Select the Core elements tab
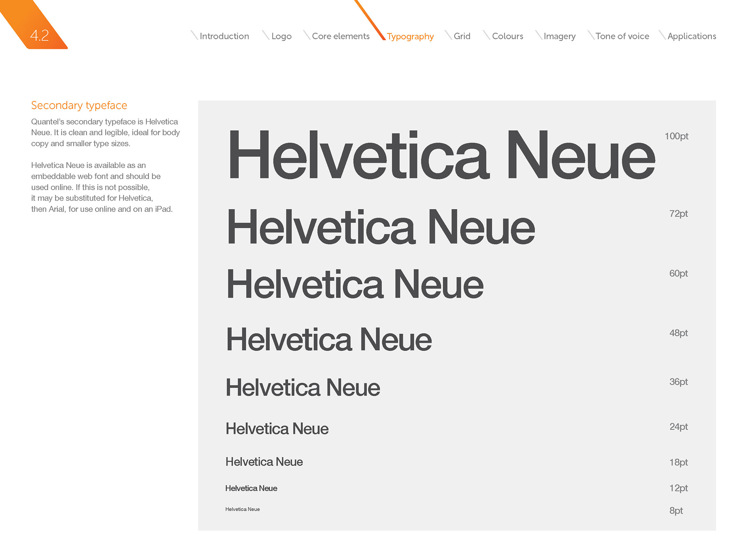 (x=341, y=36)
